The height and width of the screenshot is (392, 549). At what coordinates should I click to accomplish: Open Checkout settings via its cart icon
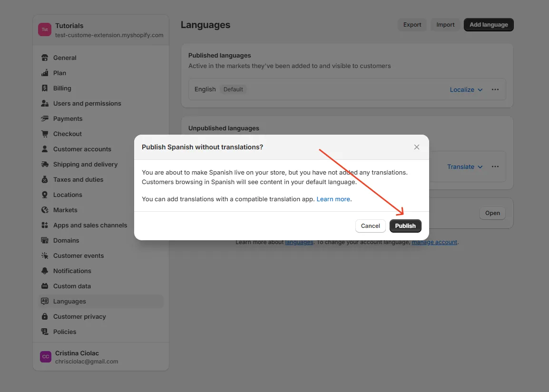pyautogui.click(x=44, y=134)
